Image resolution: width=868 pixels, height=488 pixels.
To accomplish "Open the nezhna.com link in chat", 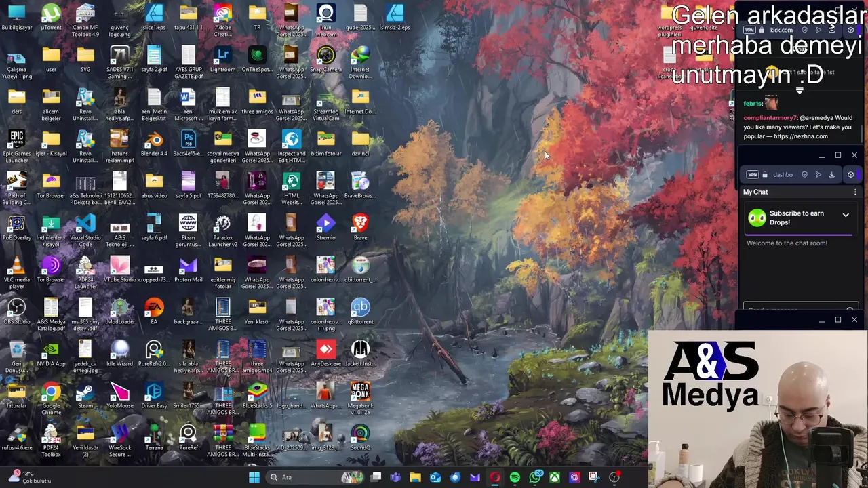I will pos(800,136).
